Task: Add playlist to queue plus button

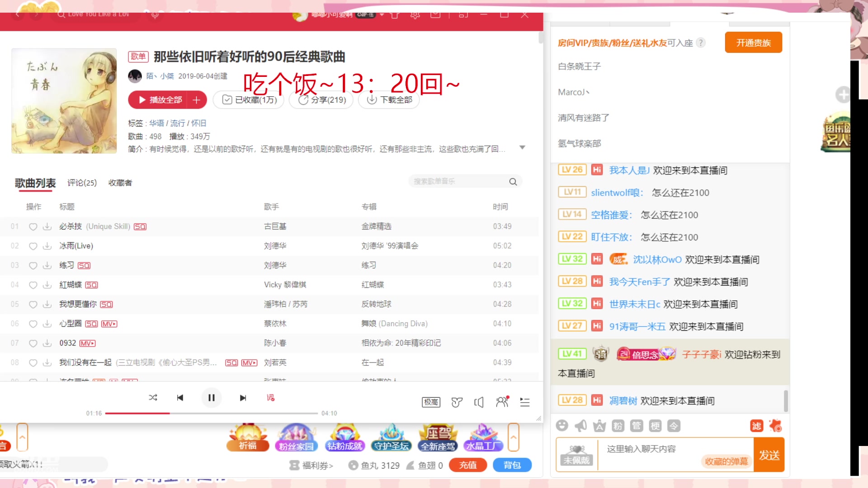Action: [x=197, y=100]
